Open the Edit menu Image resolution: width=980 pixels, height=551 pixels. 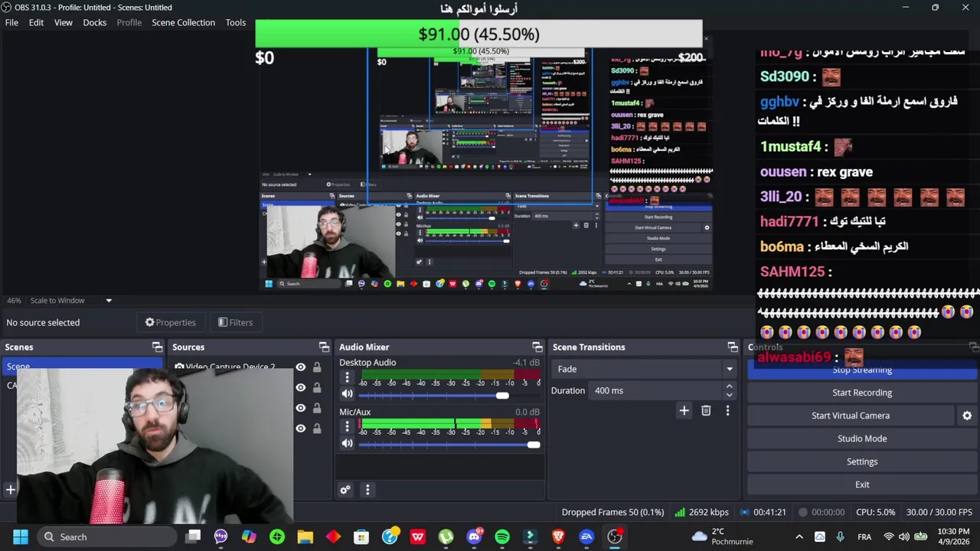click(36, 22)
